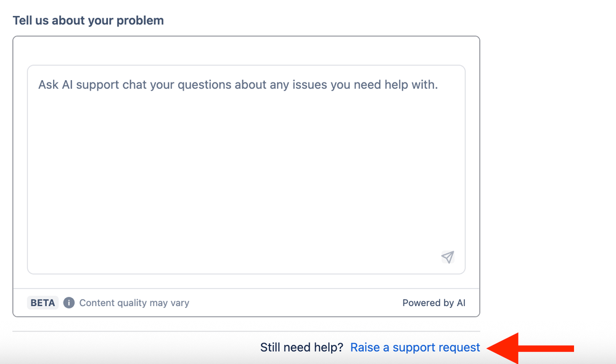The width and height of the screenshot is (616, 364).
Task: Click the word 'Raise' in the support link
Action: [x=365, y=347]
